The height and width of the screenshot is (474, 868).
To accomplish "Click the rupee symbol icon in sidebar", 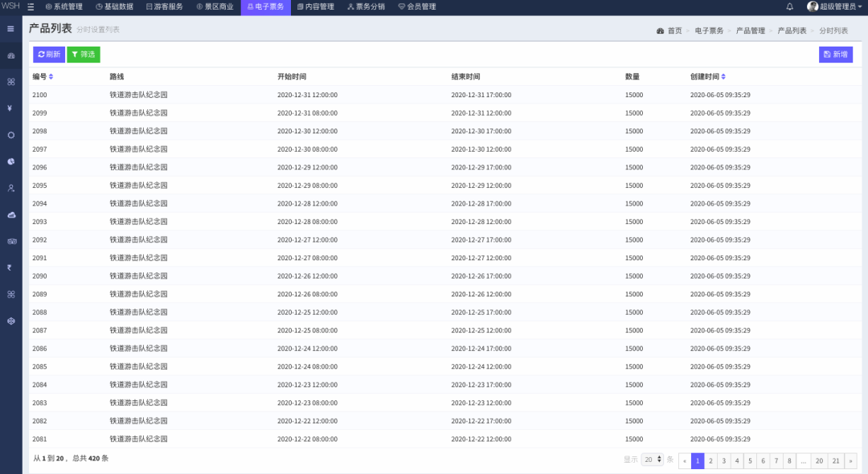I will tap(10, 268).
